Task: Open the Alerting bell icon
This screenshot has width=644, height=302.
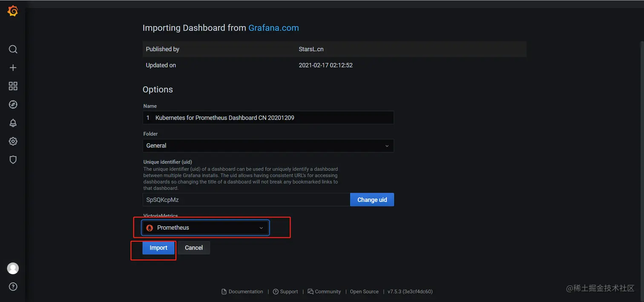Action: [x=13, y=123]
